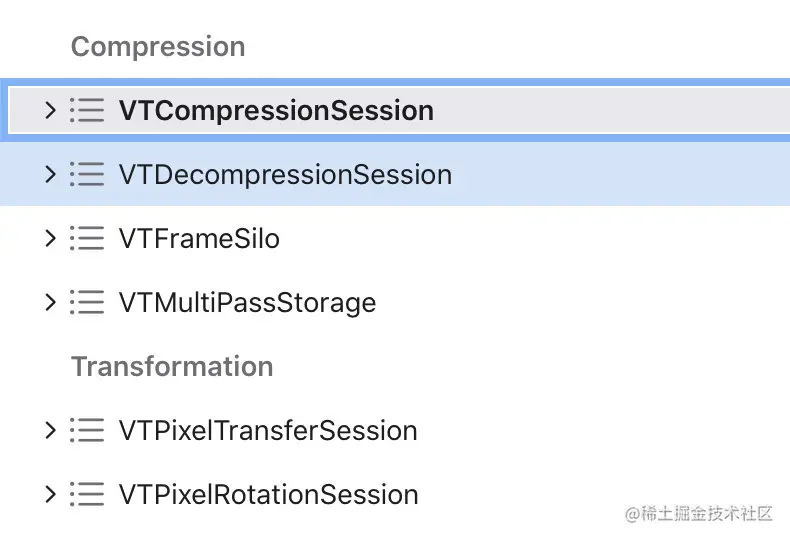Select the VTCompressionSession item

point(276,110)
